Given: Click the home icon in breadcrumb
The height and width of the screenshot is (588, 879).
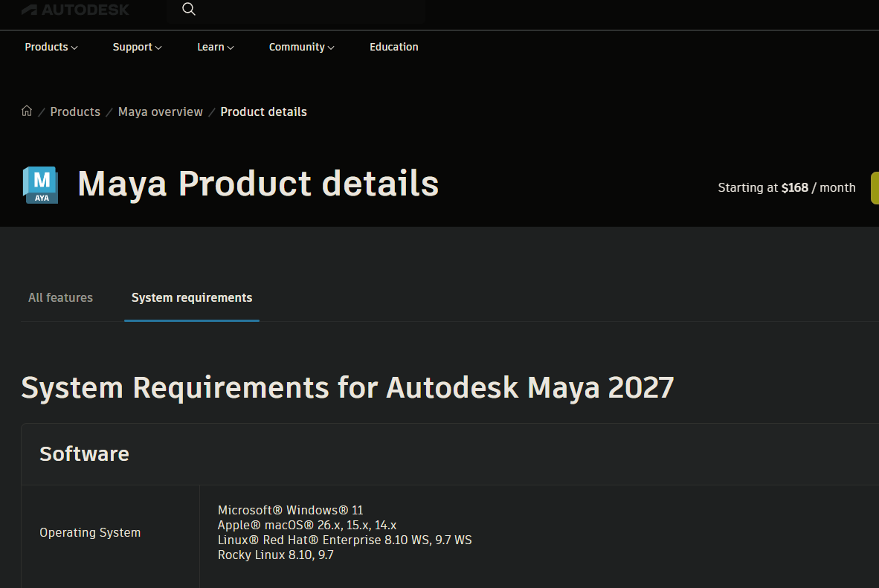Looking at the screenshot, I should click(x=26, y=111).
